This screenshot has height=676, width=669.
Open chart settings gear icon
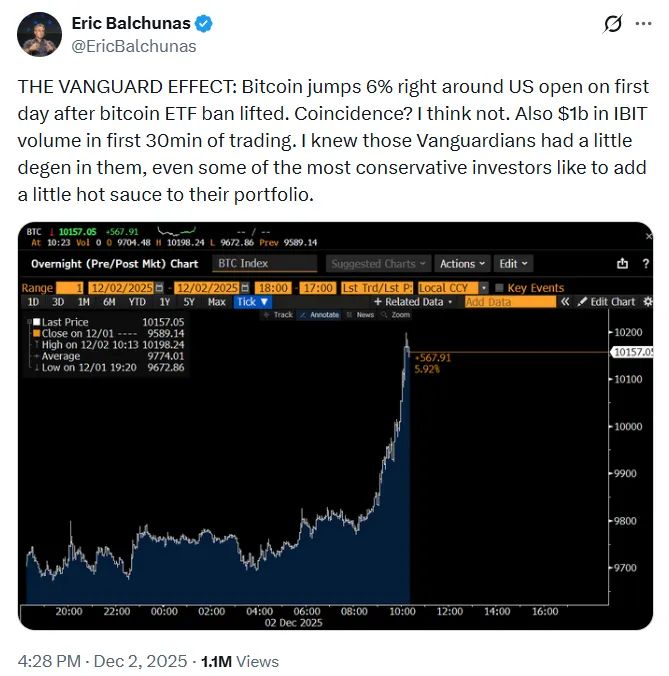[647, 301]
